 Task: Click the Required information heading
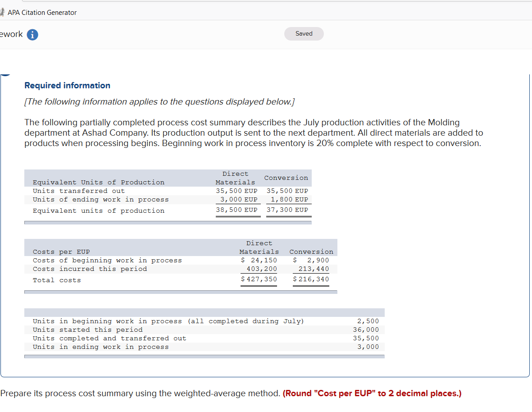pyautogui.click(x=67, y=85)
